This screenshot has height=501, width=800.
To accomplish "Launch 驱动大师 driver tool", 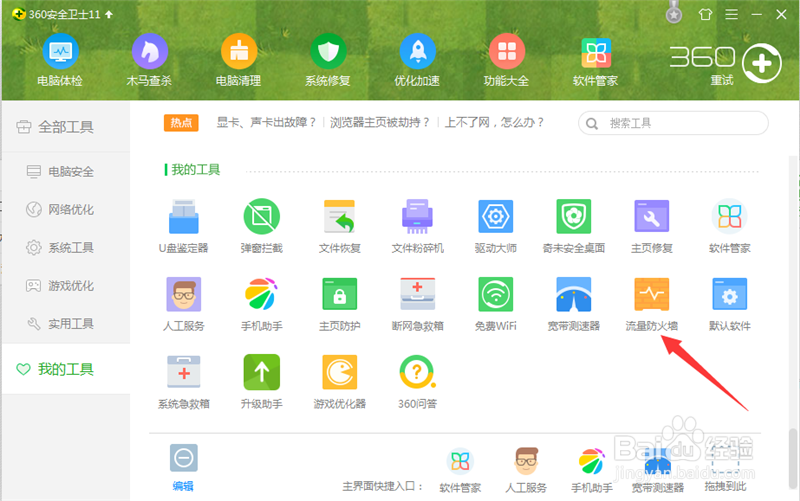I will tap(495, 226).
